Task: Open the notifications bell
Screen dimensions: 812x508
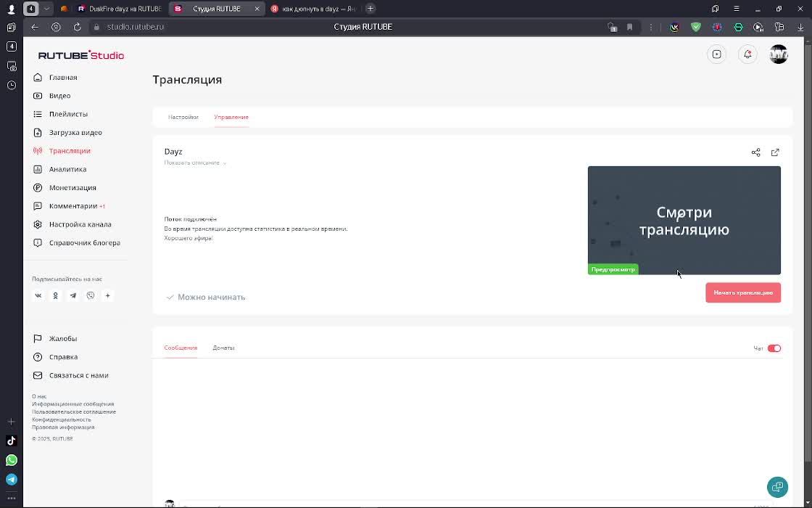Action: coord(747,54)
